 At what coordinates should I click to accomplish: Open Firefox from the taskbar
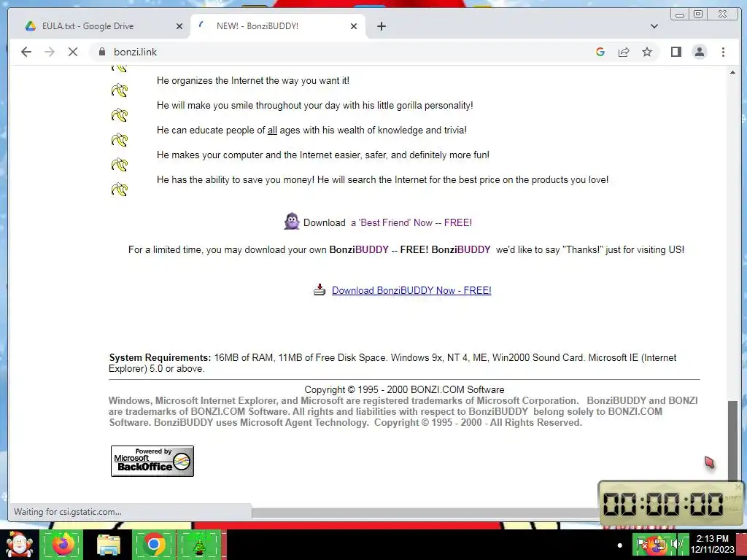coord(63,545)
